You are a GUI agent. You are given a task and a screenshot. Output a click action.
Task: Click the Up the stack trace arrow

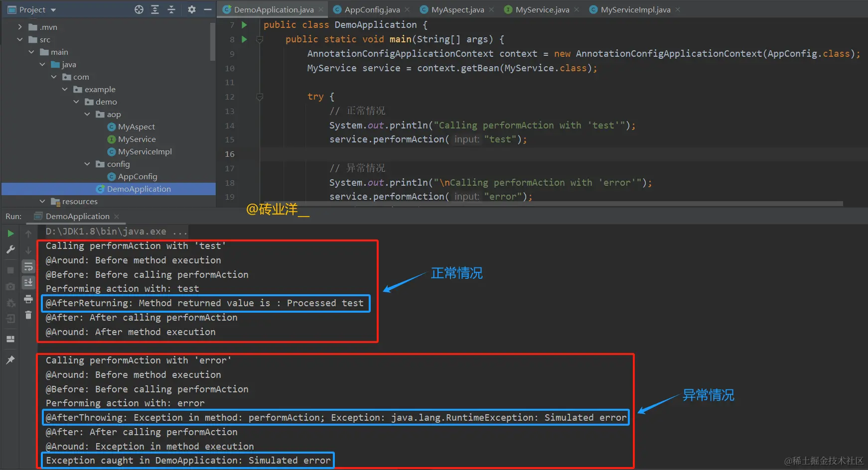point(28,234)
